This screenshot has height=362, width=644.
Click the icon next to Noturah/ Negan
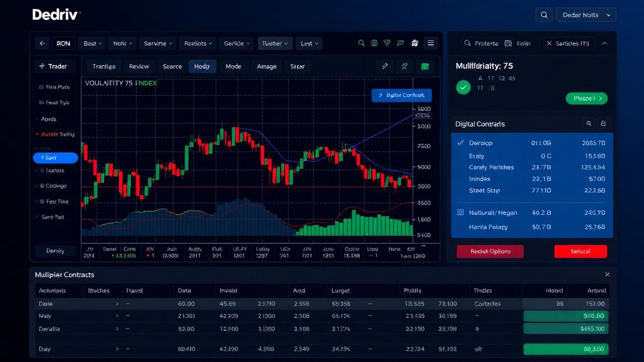tap(460, 213)
